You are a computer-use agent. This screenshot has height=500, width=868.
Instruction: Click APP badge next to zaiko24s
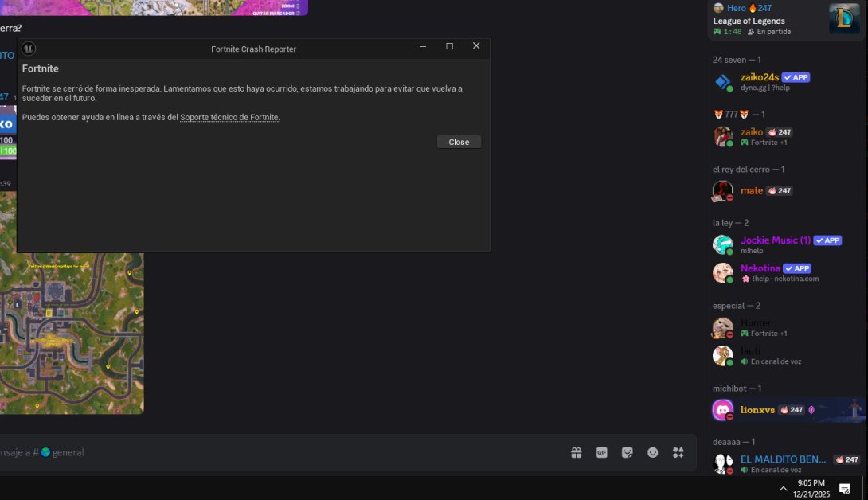tap(796, 77)
